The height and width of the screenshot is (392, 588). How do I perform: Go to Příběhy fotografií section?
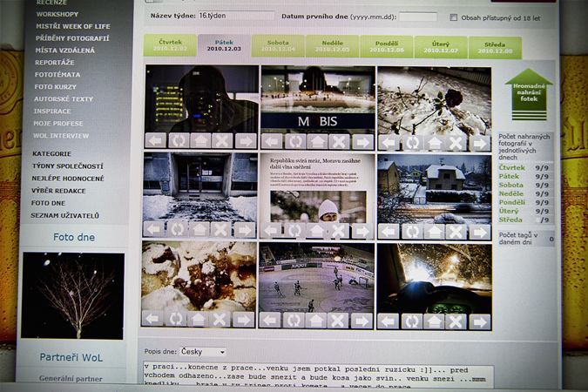click(x=72, y=38)
